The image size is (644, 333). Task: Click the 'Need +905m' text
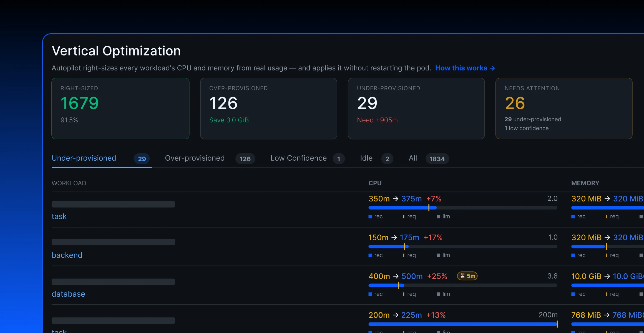tap(377, 120)
